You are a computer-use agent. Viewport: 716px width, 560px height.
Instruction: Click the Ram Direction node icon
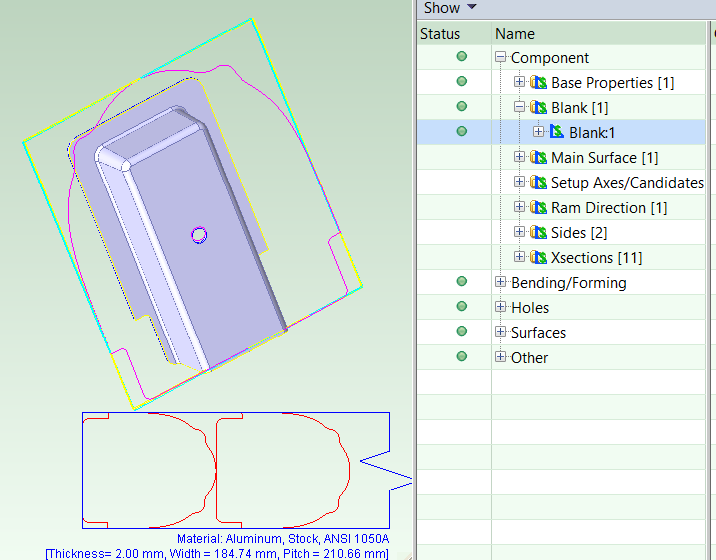click(x=539, y=208)
